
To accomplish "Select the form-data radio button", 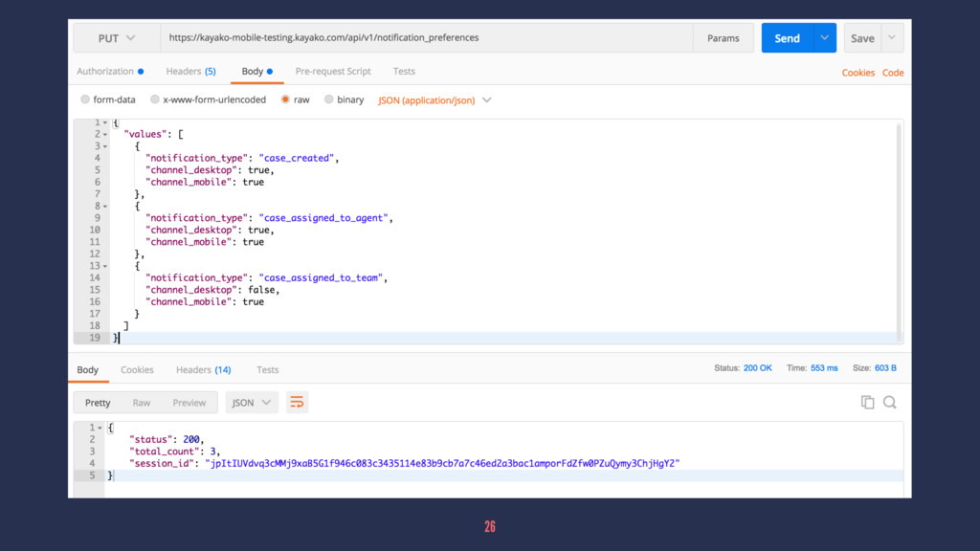I will click(x=85, y=99).
